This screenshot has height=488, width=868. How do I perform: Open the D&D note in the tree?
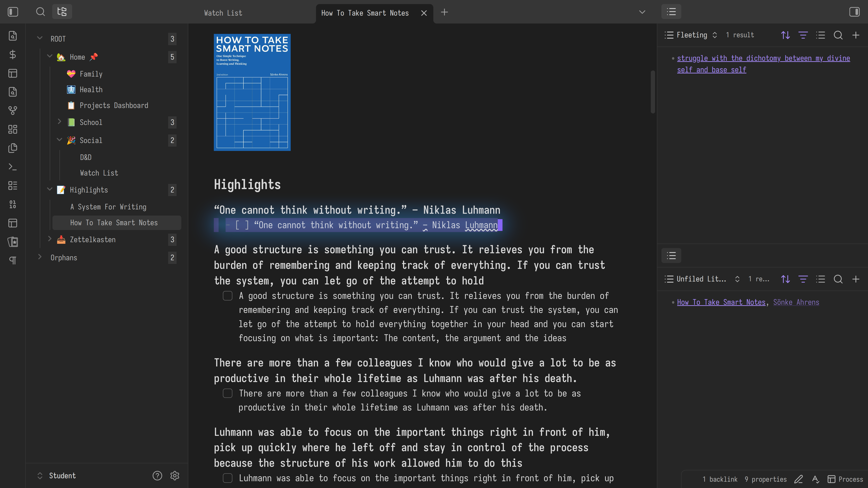coord(86,157)
